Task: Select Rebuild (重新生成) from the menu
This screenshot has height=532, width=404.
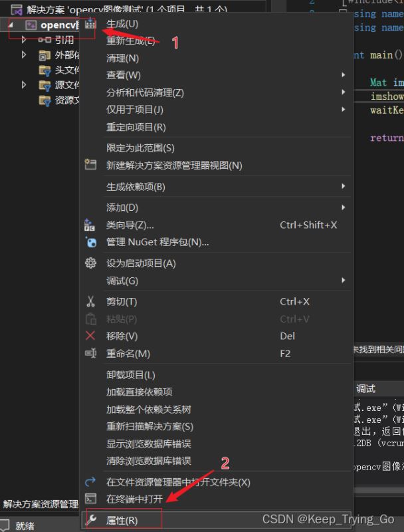Action: tap(131, 41)
